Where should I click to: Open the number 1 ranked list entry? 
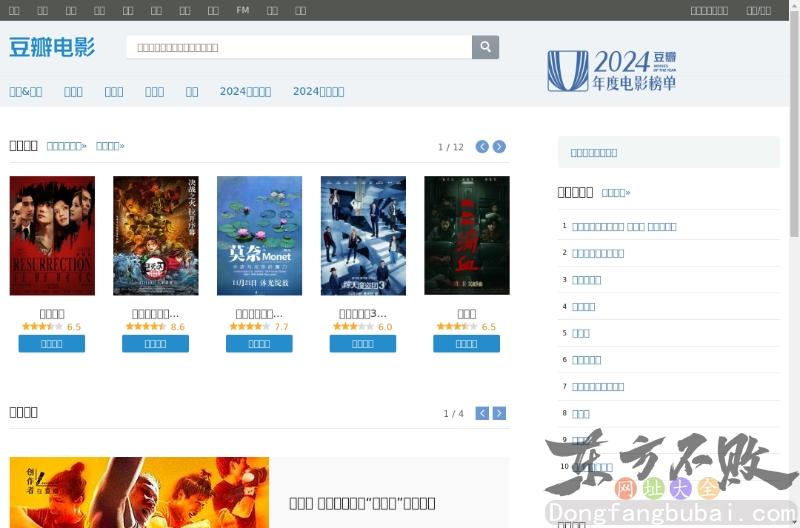click(x=624, y=227)
